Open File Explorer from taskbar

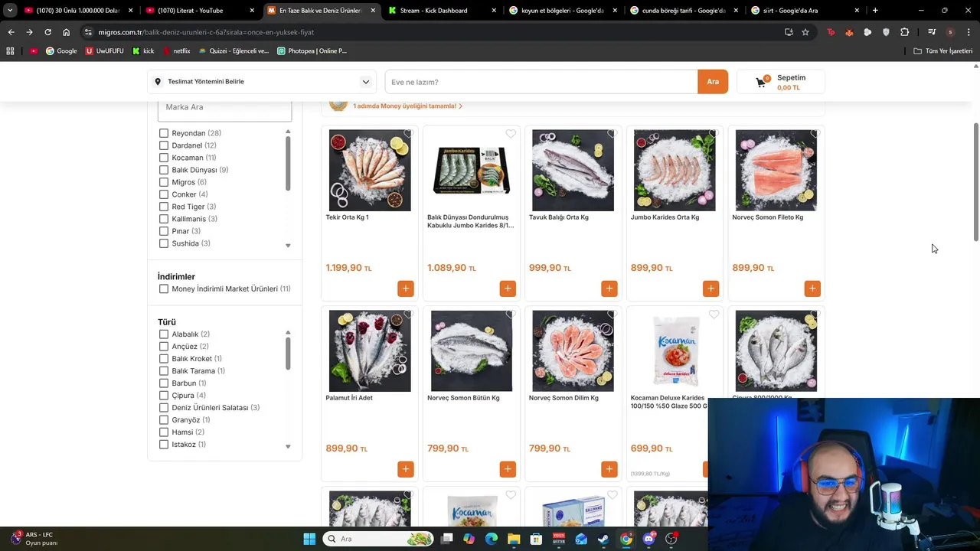coord(514,539)
